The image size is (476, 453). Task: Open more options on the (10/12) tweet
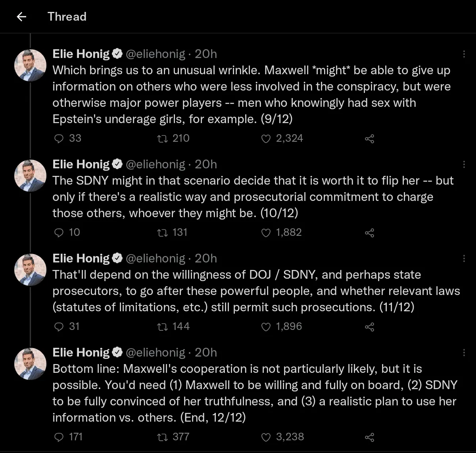point(464,164)
